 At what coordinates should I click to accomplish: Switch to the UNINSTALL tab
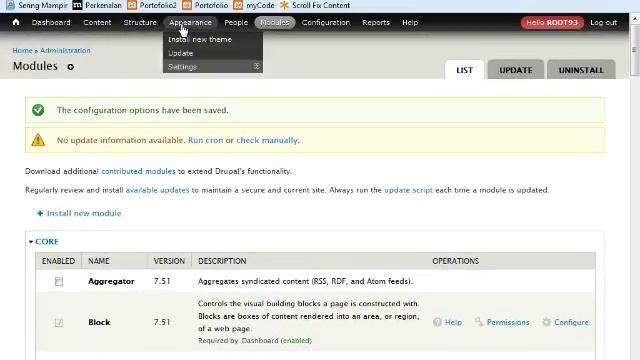pyautogui.click(x=581, y=70)
